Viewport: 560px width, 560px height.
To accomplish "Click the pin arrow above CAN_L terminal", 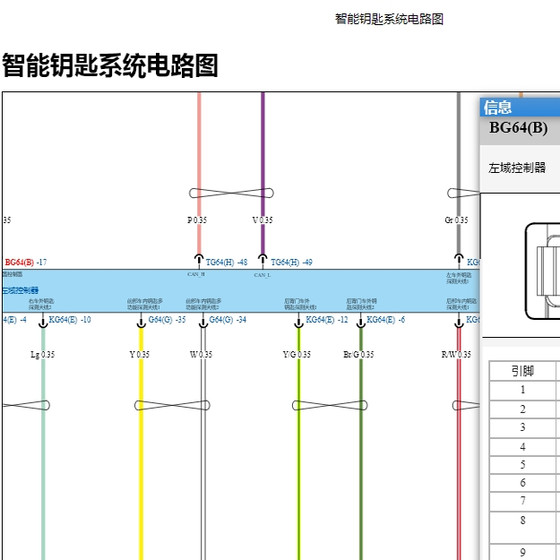I will 262,261.
